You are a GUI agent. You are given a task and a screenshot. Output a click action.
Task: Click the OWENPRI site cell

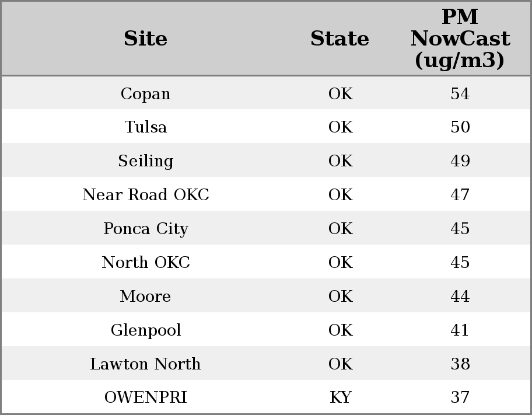[145, 397]
